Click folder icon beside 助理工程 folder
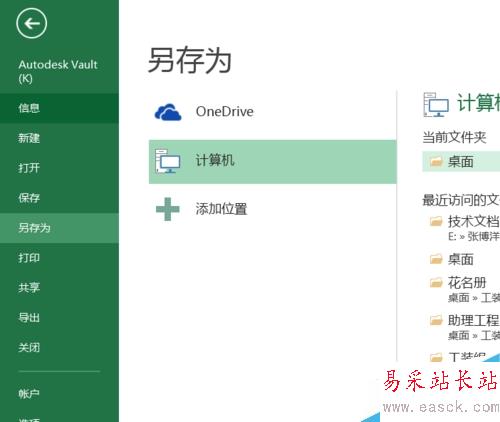The image size is (500, 422). 436,320
